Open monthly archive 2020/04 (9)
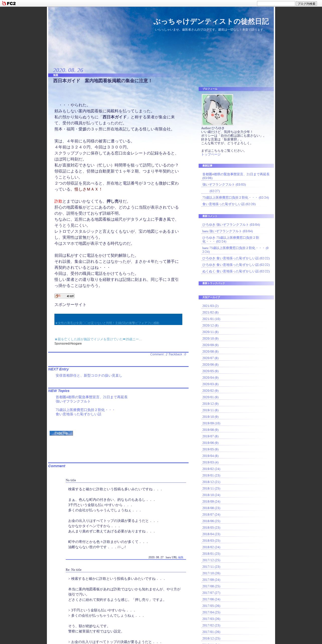 (x=210, y=378)
